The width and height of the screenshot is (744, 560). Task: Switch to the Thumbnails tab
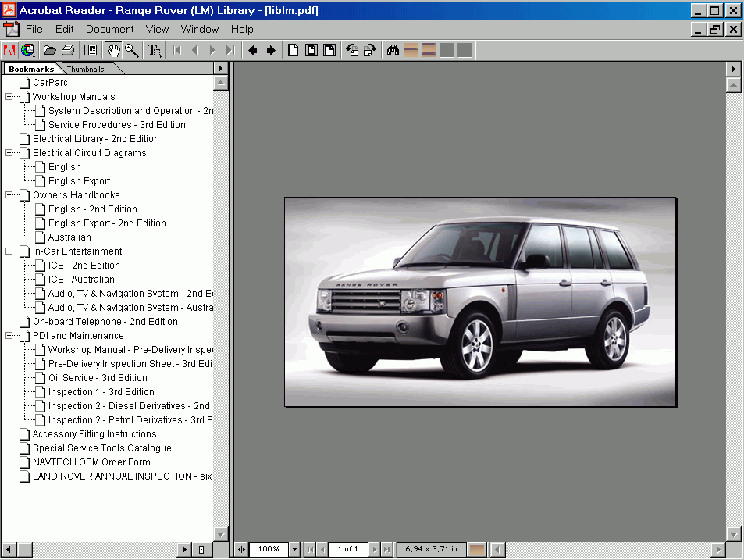pos(85,69)
